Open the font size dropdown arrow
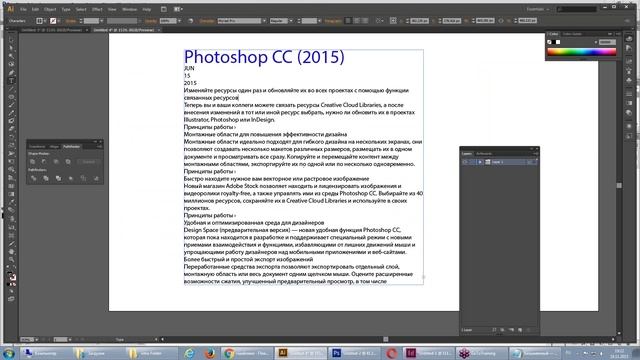This screenshot has height=360, width=640. point(319,21)
